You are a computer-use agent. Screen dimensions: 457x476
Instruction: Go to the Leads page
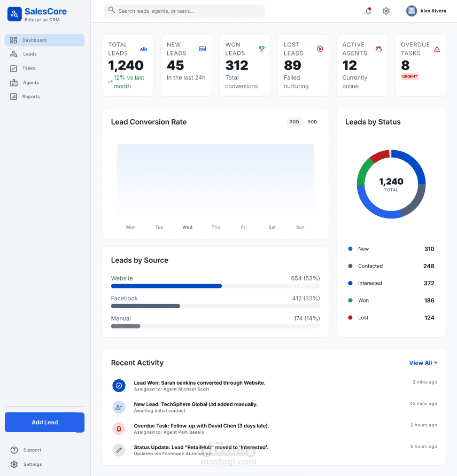(44, 54)
